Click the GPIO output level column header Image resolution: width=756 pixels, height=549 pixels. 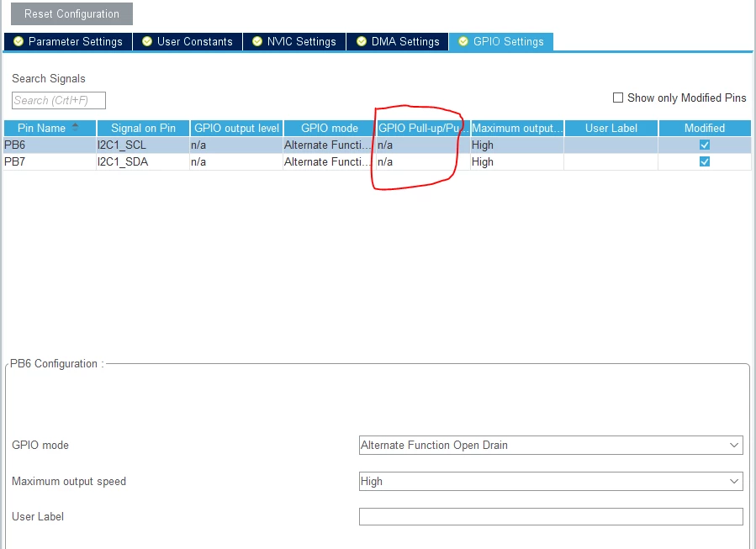236,129
